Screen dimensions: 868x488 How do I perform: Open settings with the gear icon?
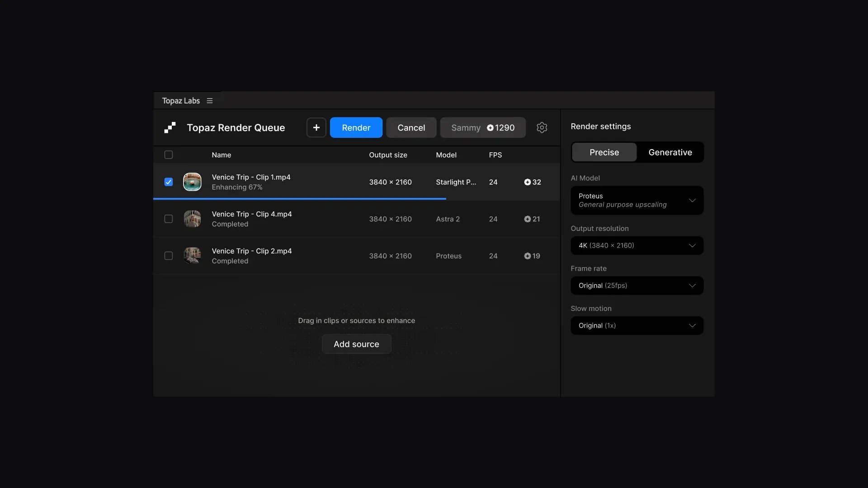coord(542,128)
